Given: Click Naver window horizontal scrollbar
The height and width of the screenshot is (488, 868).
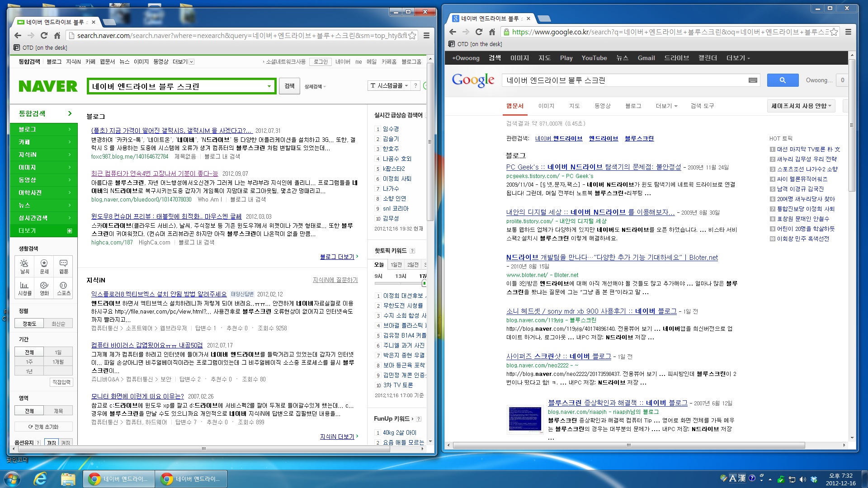Looking at the screenshot, I should [x=203, y=449].
